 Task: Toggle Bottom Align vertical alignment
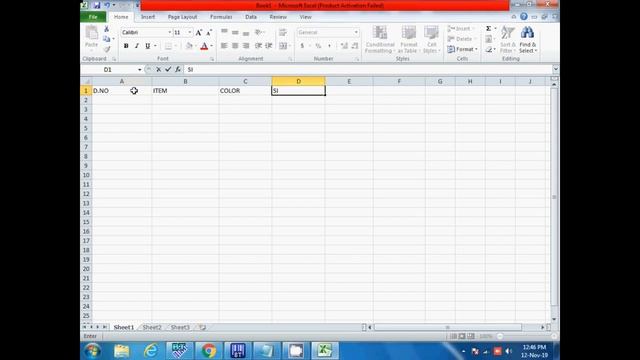[x=246, y=32]
